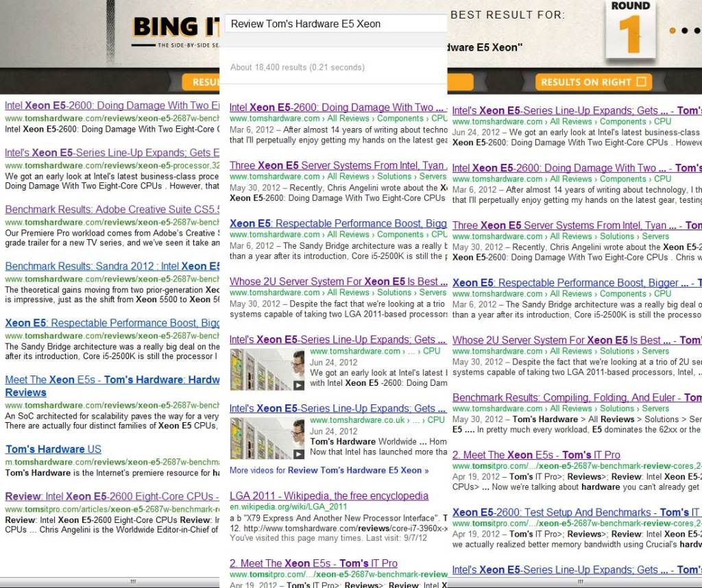Click the partly hidden left RESUL… orange button
Viewport: 702px width, 588px height.
(201, 82)
